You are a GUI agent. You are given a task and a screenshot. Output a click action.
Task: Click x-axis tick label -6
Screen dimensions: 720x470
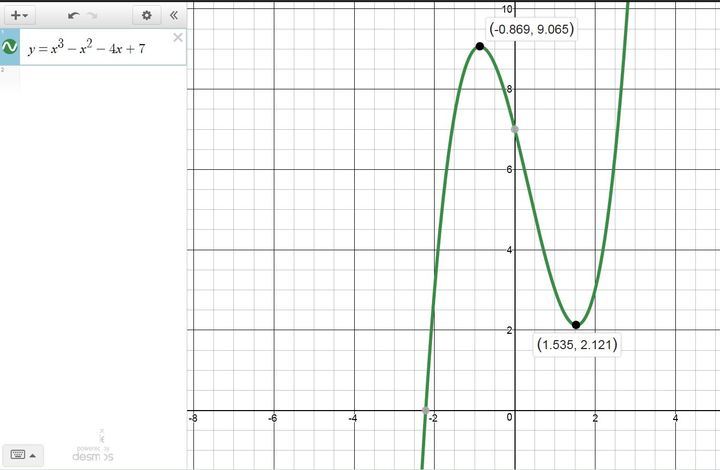point(272,418)
